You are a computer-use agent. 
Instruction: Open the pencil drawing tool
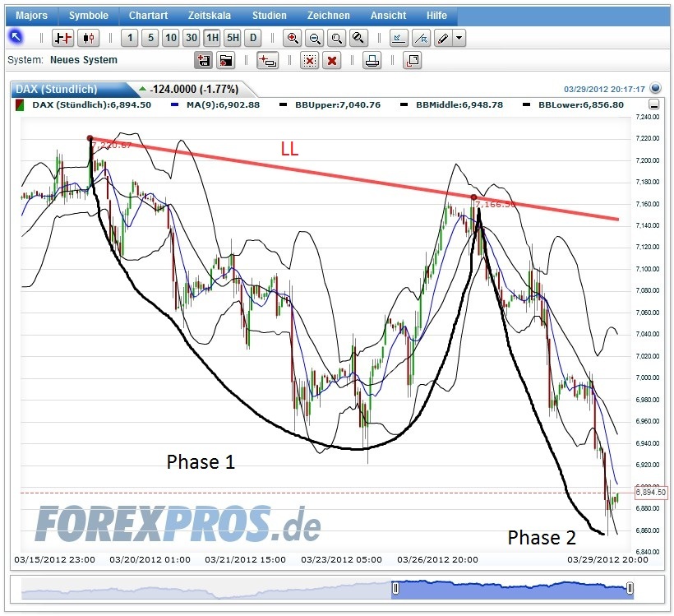[x=441, y=37]
